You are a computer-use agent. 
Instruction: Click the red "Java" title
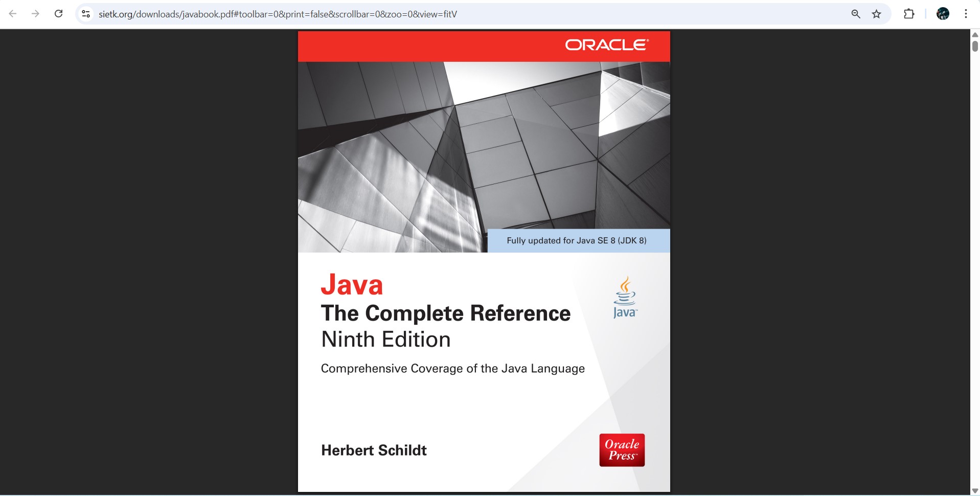point(352,284)
